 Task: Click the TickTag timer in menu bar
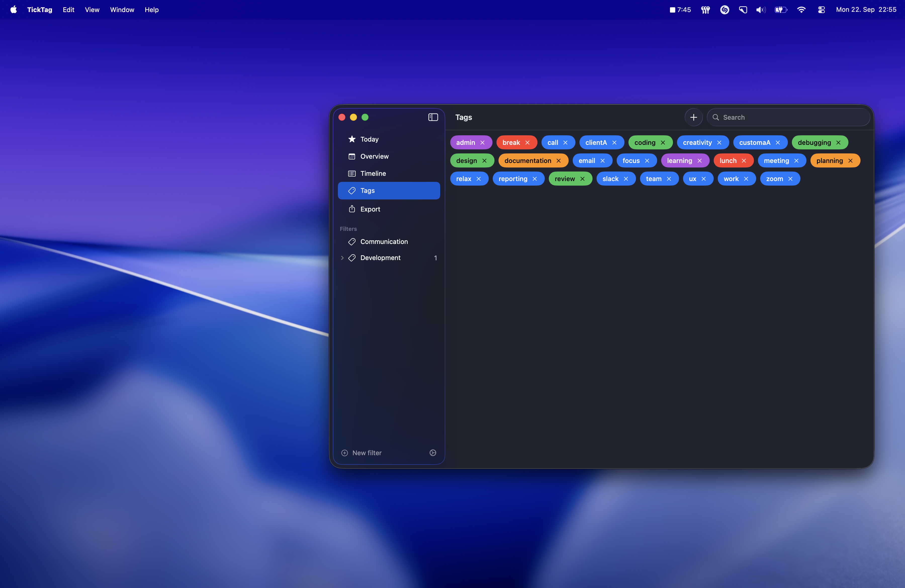pyautogui.click(x=680, y=10)
